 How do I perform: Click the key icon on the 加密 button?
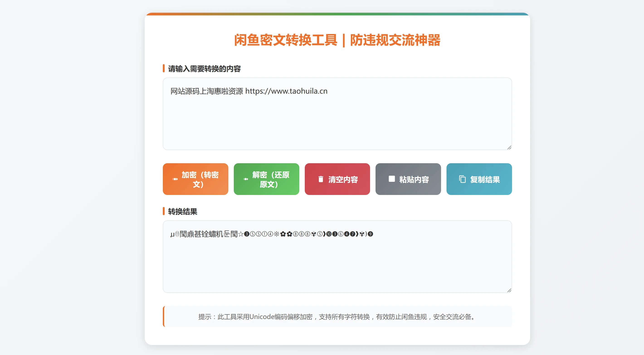[x=175, y=179]
